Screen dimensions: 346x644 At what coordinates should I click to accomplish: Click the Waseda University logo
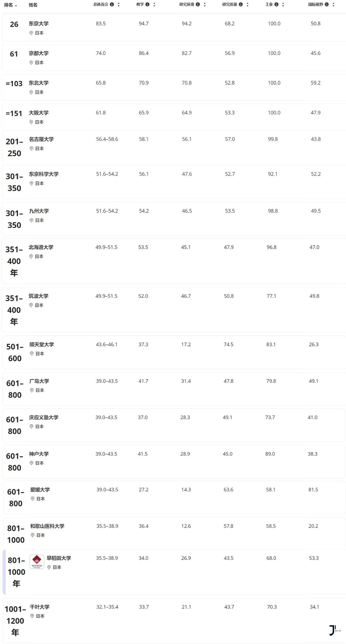coord(37,562)
